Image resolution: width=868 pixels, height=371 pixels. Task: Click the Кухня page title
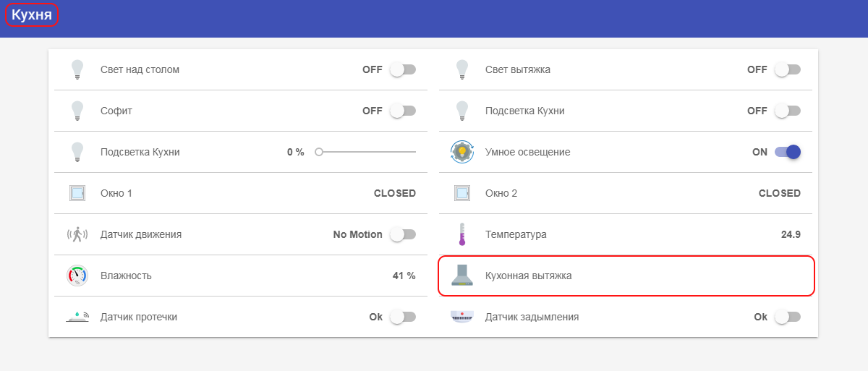pyautogui.click(x=32, y=15)
